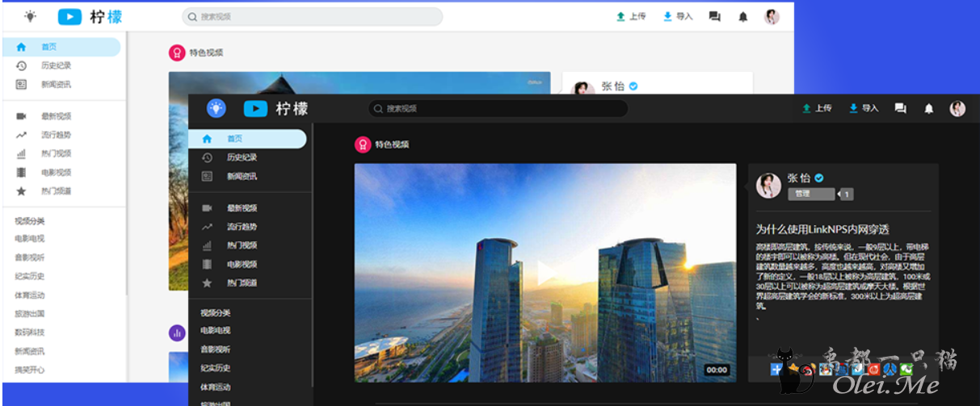Toggle the light bulb theme switch in dark window
This screenshot has height=406, width=980.
click(x=217, y=108)
